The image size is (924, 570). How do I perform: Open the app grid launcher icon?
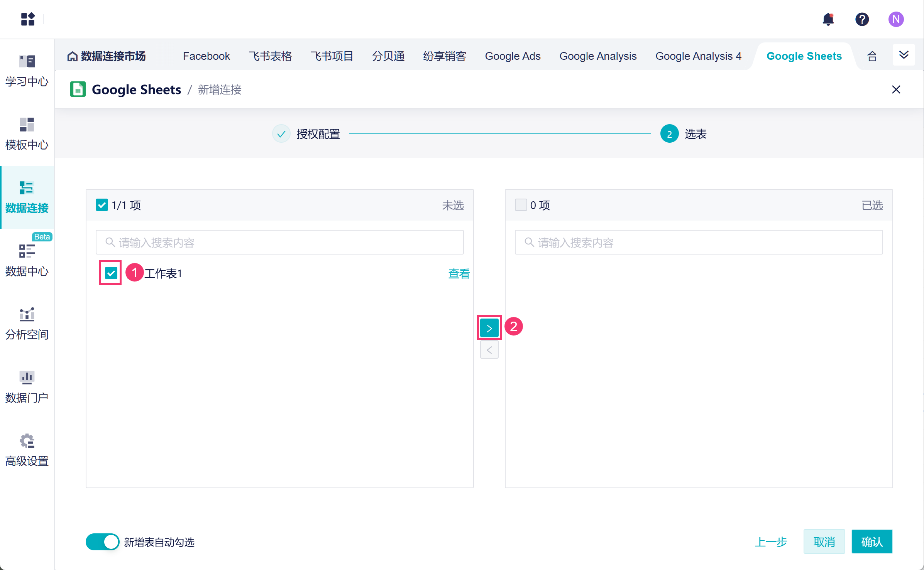(x=28, y=19)
